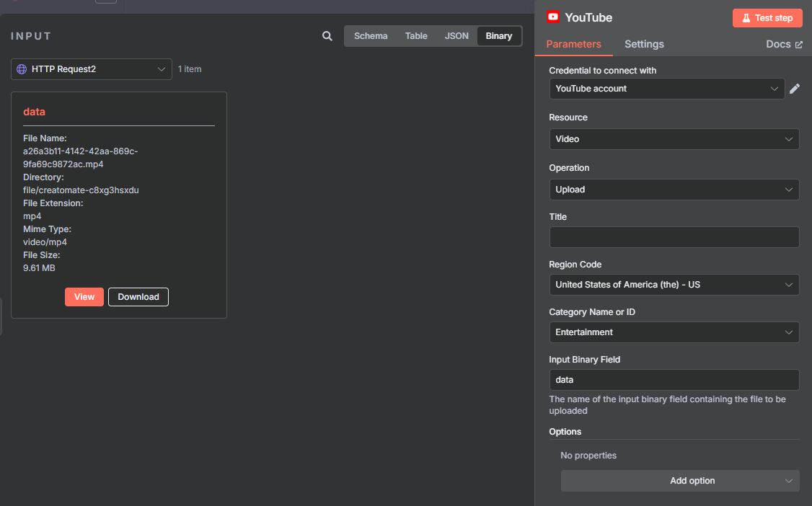Switch input view to Schema
Screen dimensions: 812x506
click(x=371, y=36)
